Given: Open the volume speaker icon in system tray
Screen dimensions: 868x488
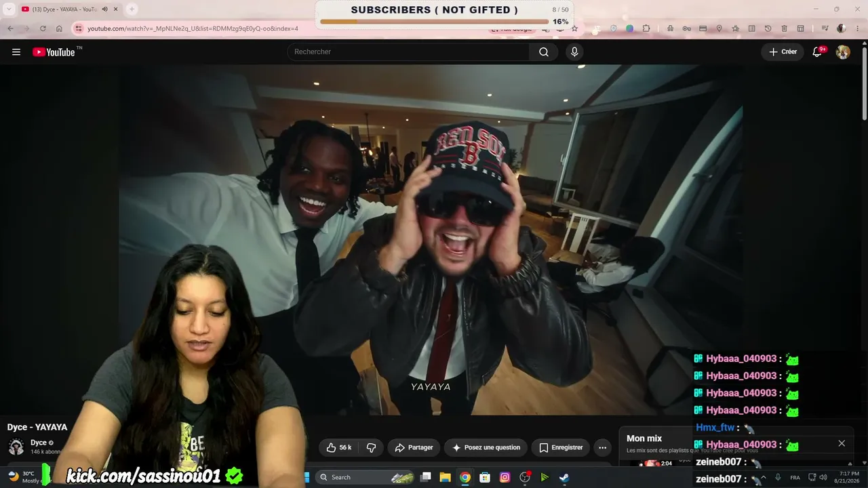Looking at the screenshot, I should click(x=823, y=477).
